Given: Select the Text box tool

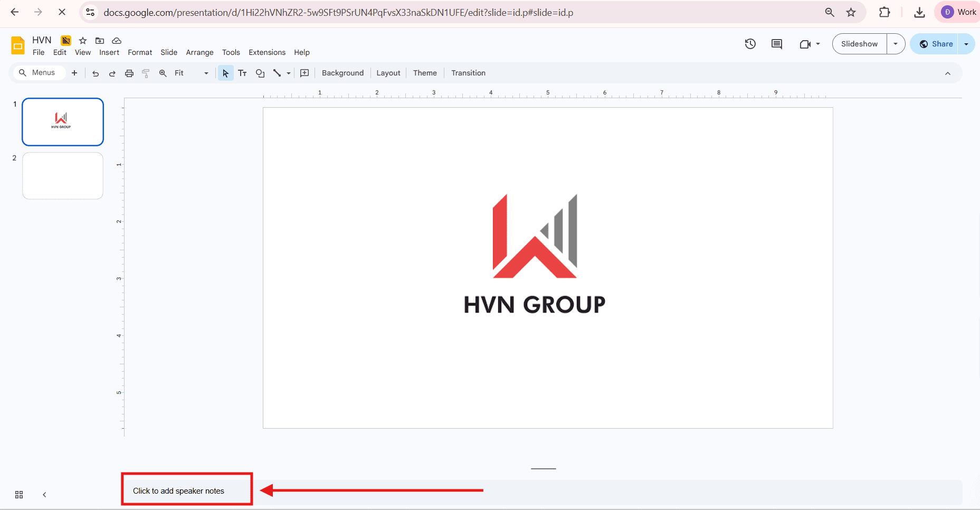Looking at the screenshot, I should coord(242,73).
